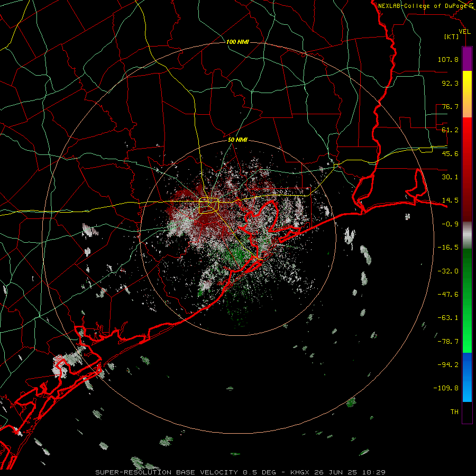The height and width of the screenshot is (476, 476).
Task: Click the 100 NMI range ring label
Action: coord(237,42)
